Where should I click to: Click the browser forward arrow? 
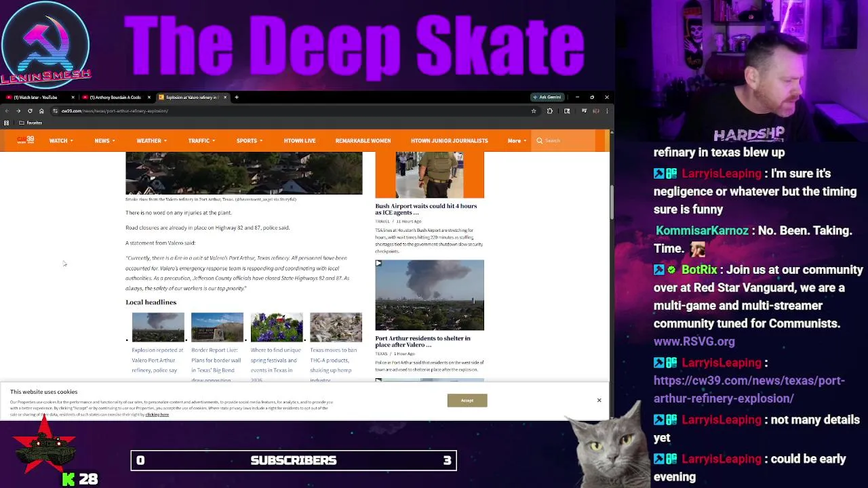pos(18,110)
